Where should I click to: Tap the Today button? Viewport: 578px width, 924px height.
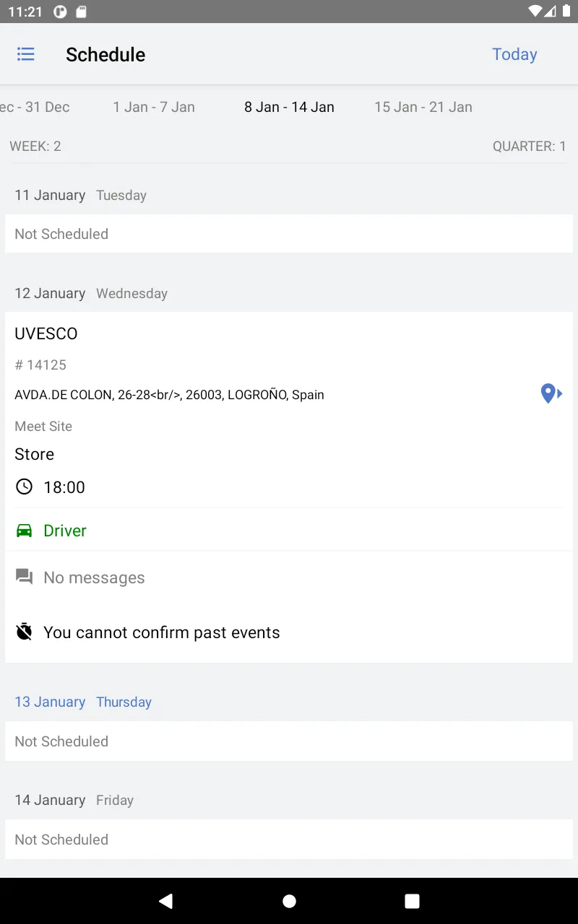(x=514, y=54)
